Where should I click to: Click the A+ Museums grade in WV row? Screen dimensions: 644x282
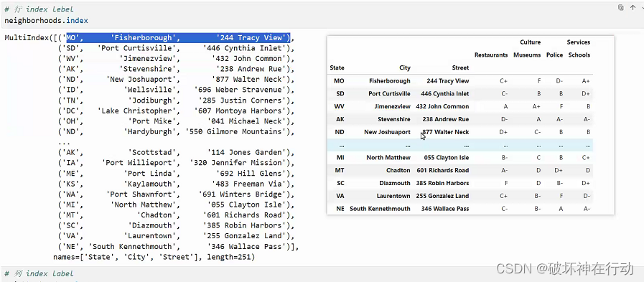536,106
